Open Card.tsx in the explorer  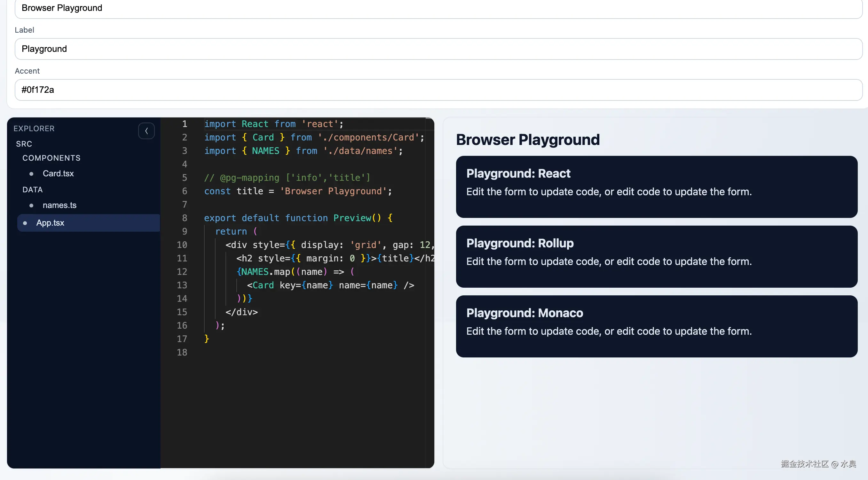pos(58,173)
